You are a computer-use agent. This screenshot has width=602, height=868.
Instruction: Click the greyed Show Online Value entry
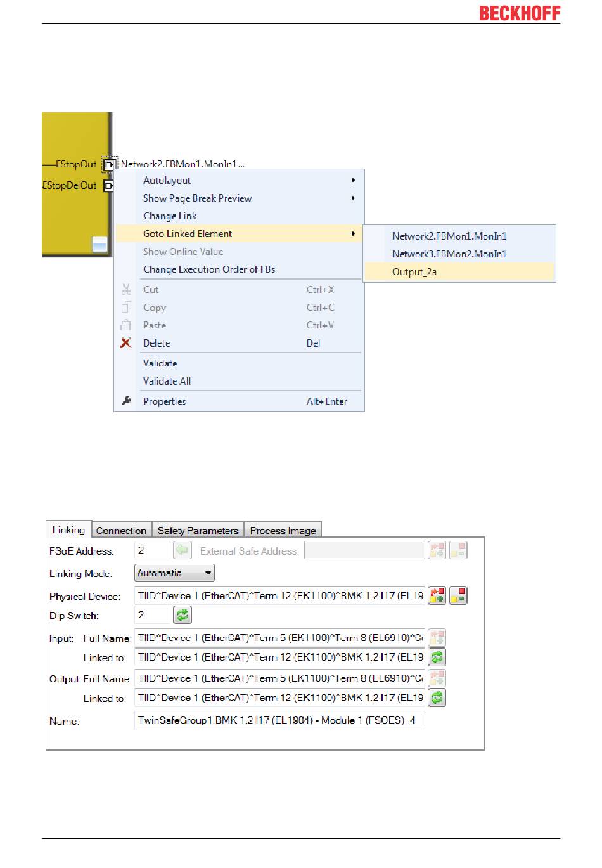(x=240, y=252)
